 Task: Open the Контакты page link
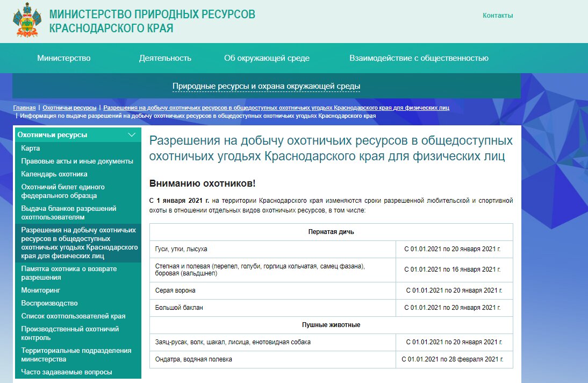(498, 16)
